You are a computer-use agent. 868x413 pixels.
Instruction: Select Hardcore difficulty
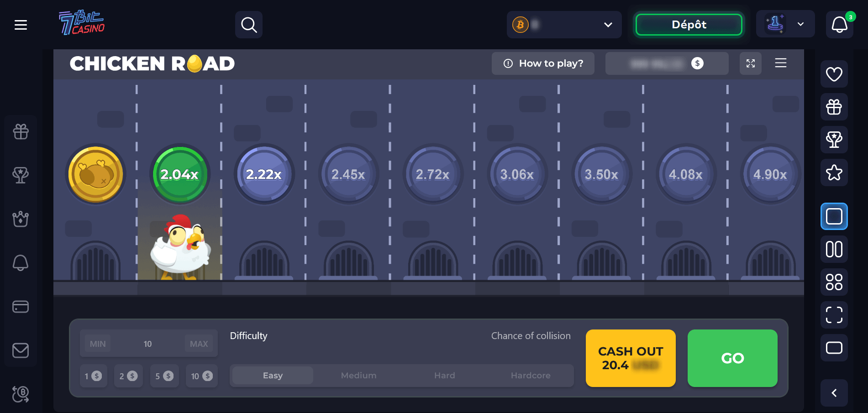click(530, 376)
